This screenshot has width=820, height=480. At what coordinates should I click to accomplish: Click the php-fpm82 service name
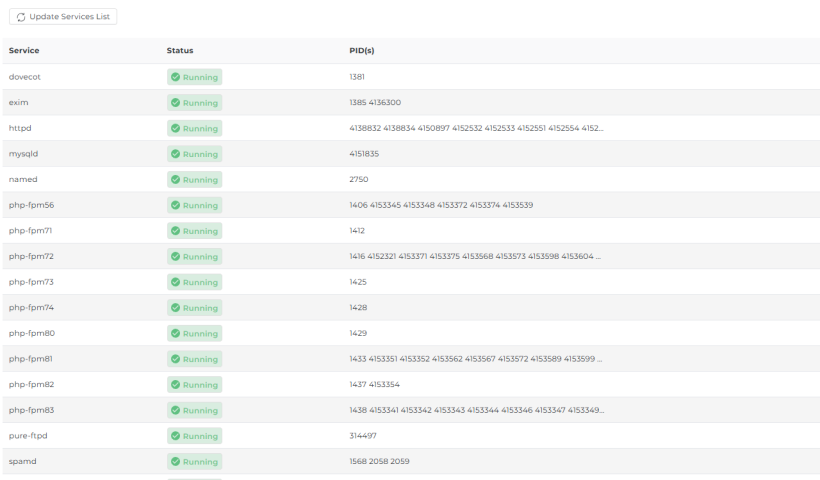tap(31, 384)
